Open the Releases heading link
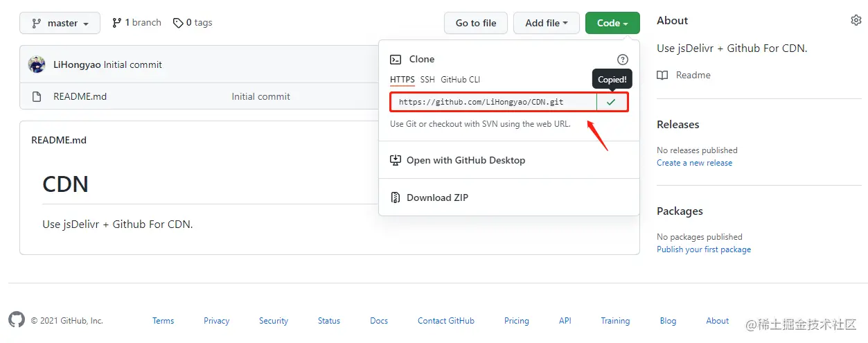868x343 pixels. 678,125
